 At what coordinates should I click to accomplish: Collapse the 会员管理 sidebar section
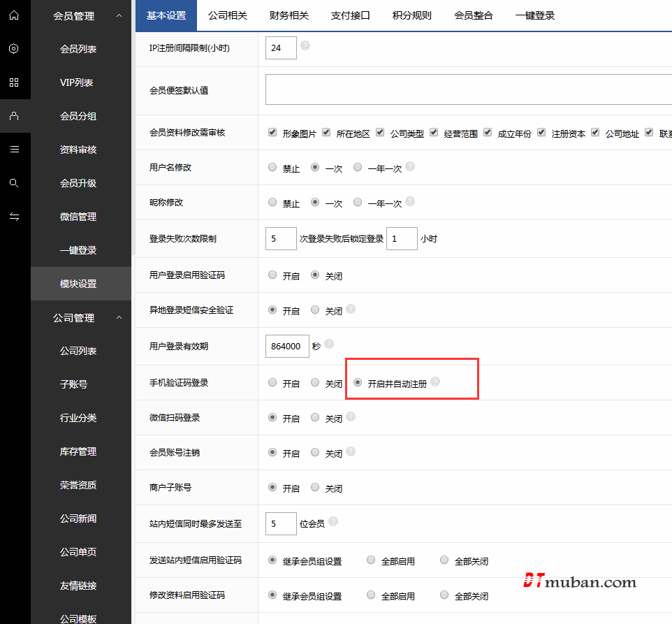[x=119, y=15]
